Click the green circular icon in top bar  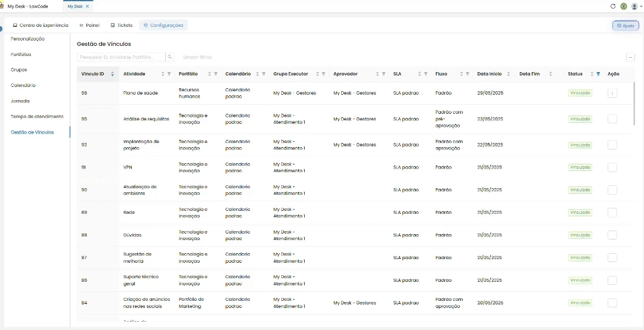tap(624, 6)
